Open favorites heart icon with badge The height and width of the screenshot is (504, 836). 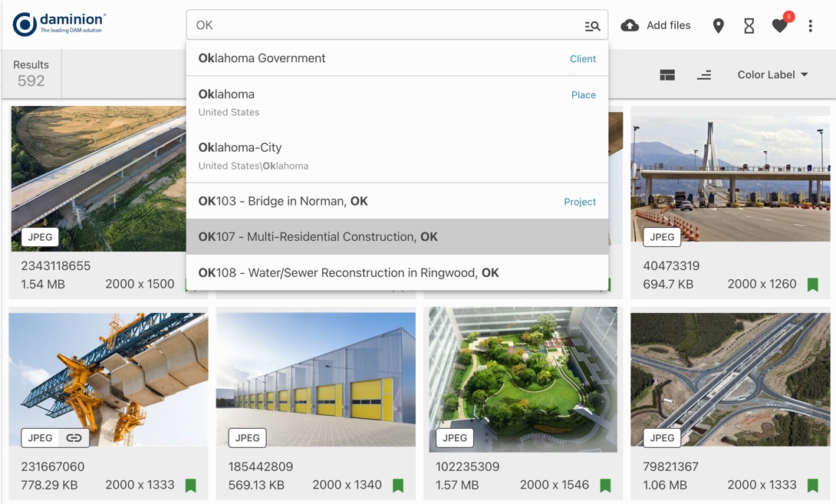(780, 26)
